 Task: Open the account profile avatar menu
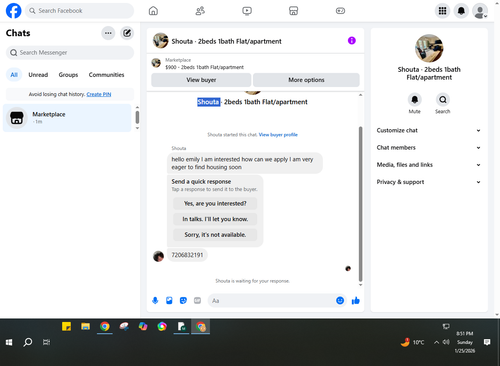480,11
